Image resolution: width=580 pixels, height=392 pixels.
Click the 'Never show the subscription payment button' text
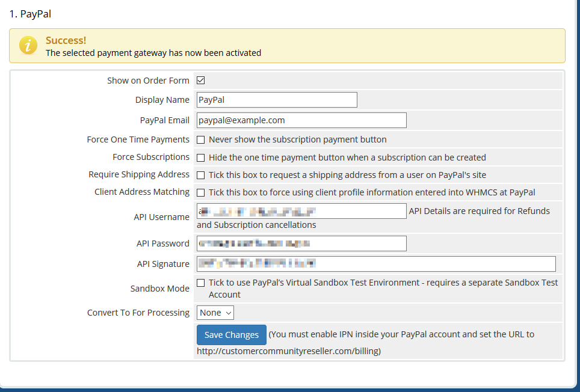298,139
